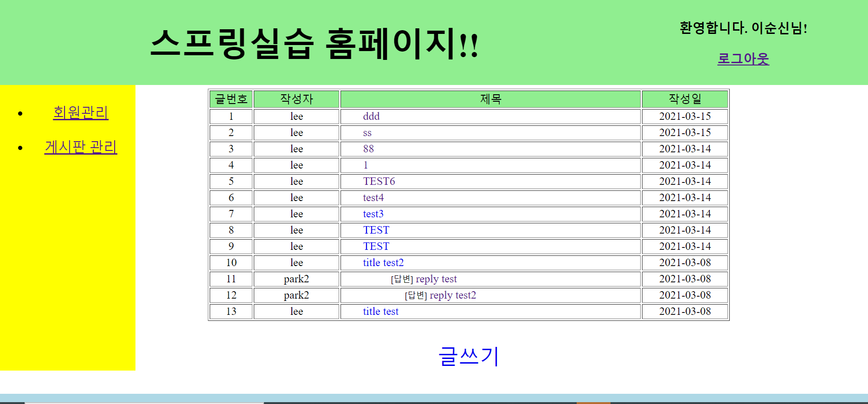Select author lee in row 1
The height and width of the screenshot is (404, 868).
[296, 116]
